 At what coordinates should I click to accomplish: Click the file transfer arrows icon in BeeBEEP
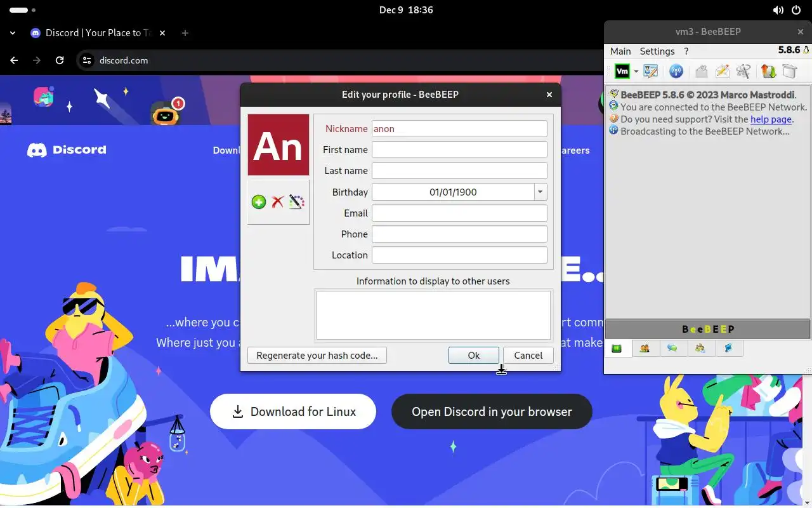tap(768, 71)
